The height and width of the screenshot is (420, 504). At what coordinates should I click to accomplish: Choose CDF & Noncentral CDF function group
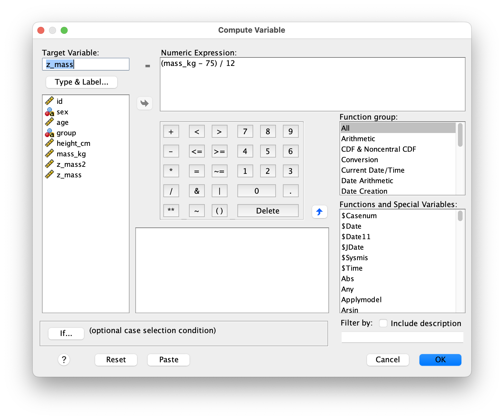coord(378,149)
